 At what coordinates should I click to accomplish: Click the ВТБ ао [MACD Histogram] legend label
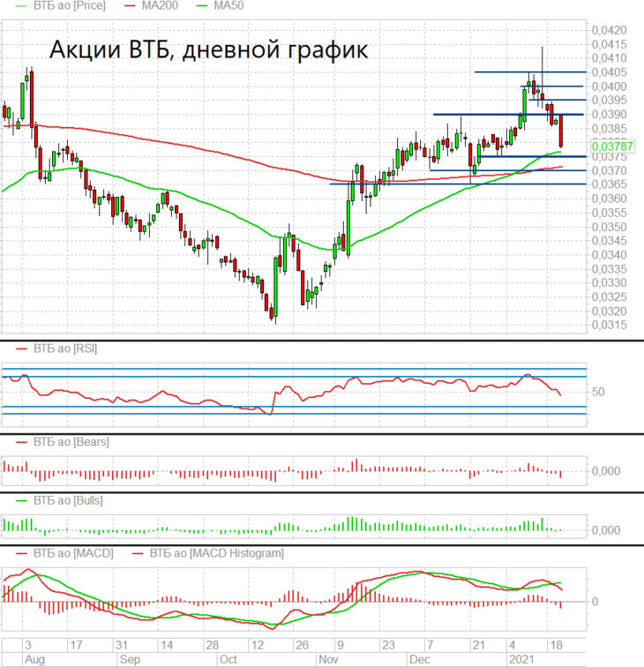point(216,553)
